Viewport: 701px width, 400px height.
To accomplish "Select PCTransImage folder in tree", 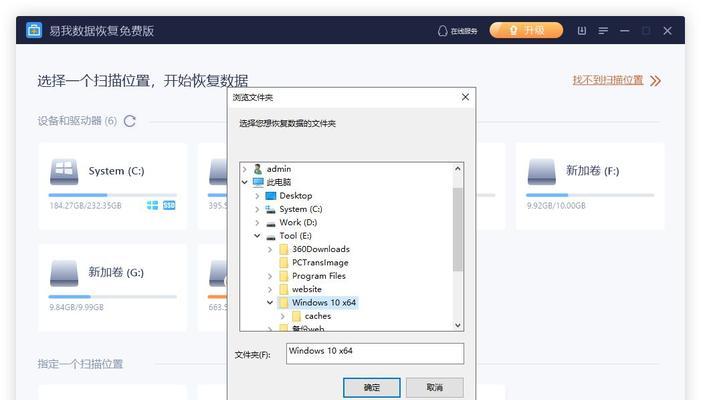I will coord(320,262).
